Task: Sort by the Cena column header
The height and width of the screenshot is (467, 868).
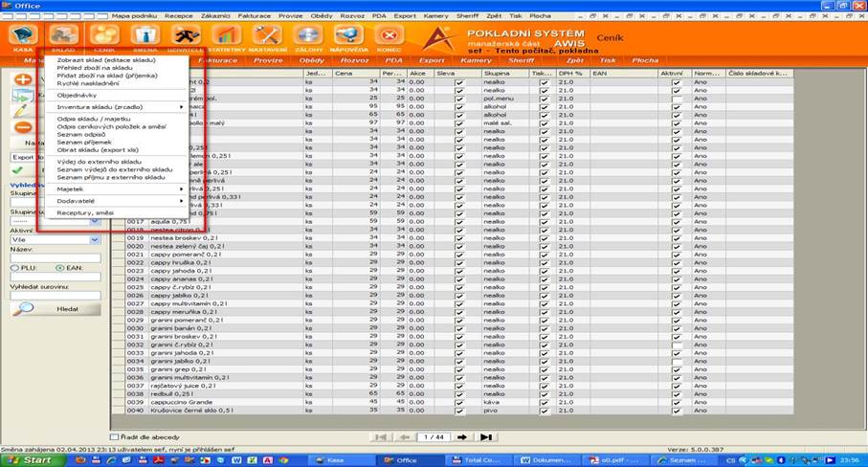Action: (356, 73)
